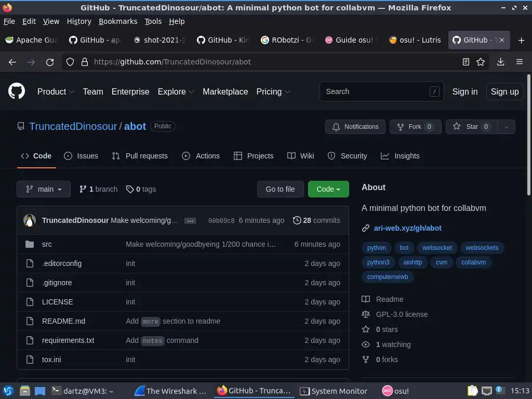The height and width of the screenshot is (399, 532).
Task: Expand the Pricing dropdown menu
Action: 273,91
